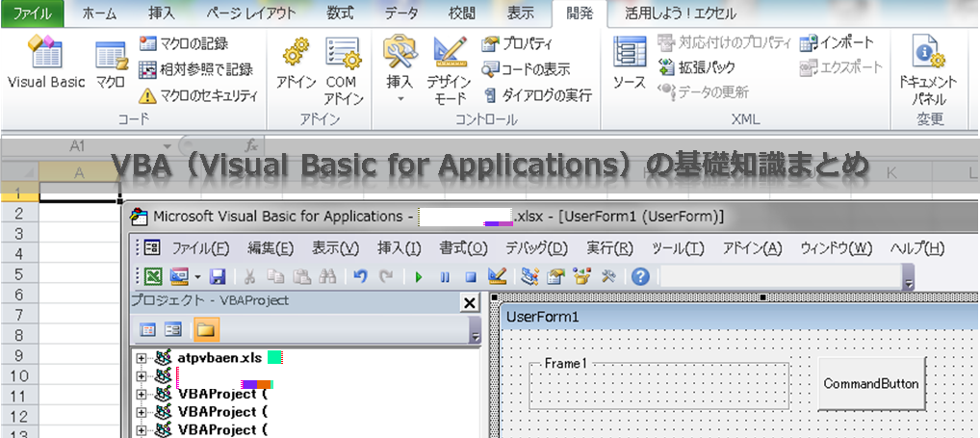Screen dimensions: 980x438
Task: Open the ドキュメントパネル button
Action: point(927,71)
